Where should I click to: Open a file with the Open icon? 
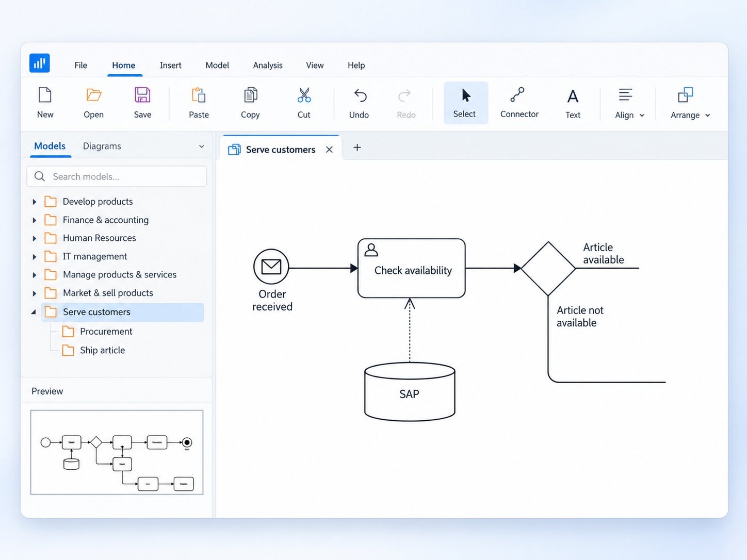93,95
